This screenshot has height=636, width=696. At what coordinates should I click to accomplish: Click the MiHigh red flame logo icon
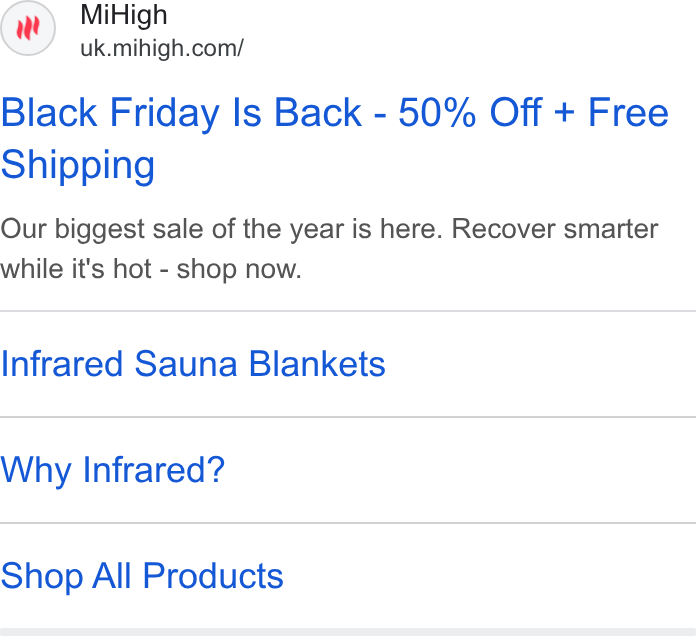28,28
